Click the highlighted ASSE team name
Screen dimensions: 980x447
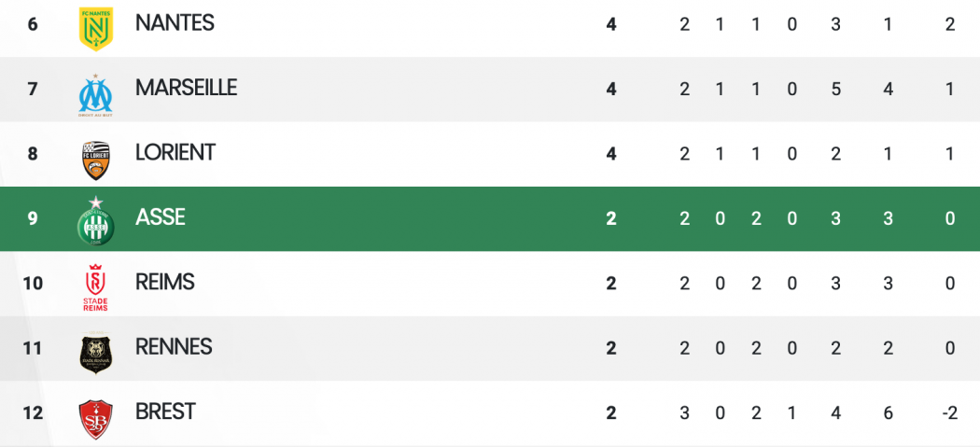(x=160, y=217)
